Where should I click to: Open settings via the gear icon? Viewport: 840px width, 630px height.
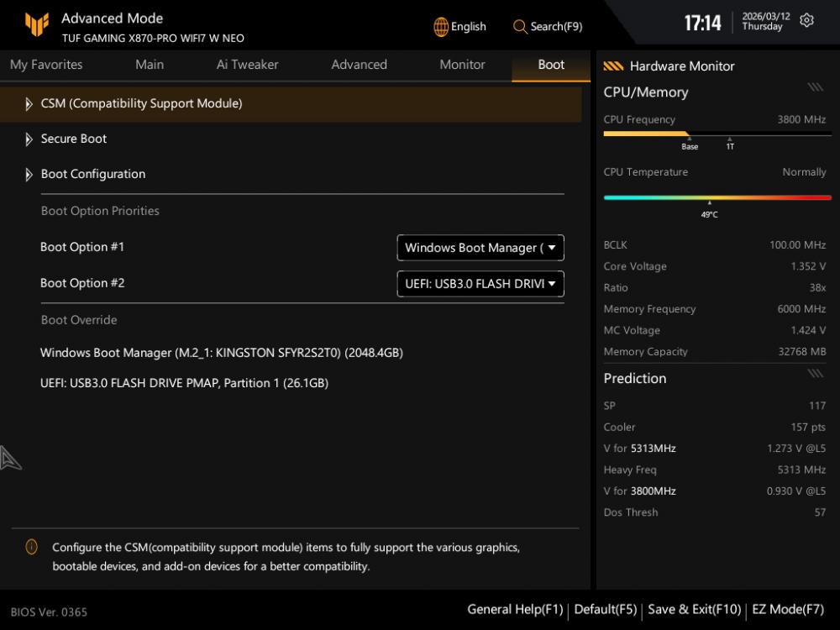[806, 21]
